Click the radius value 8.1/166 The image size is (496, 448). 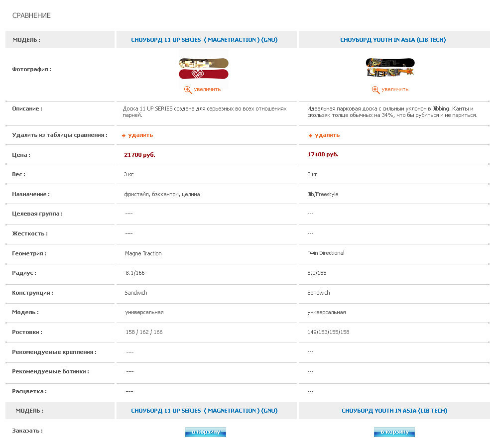(x=135, y=273)
